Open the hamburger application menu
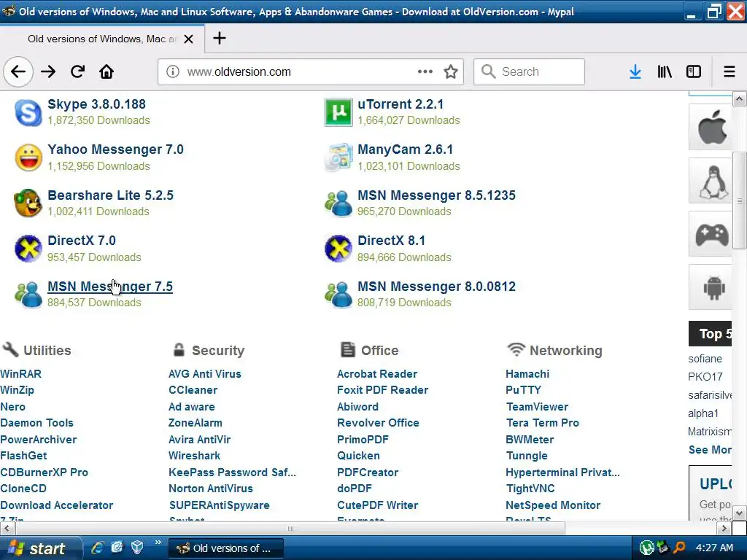Image resolution: width=747 pixels, height=560 pixels. (x=729, y=71)
